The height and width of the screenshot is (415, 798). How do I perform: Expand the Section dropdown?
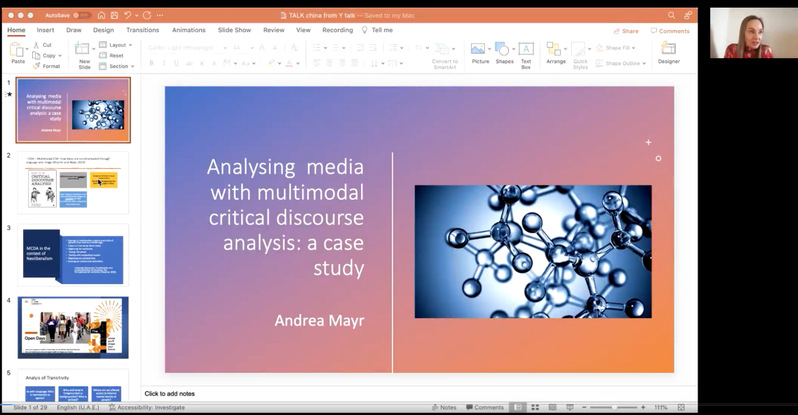coord(119,66)
